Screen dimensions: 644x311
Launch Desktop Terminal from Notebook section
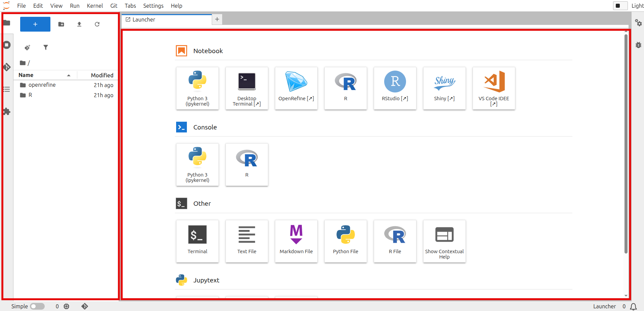point(247,88)
